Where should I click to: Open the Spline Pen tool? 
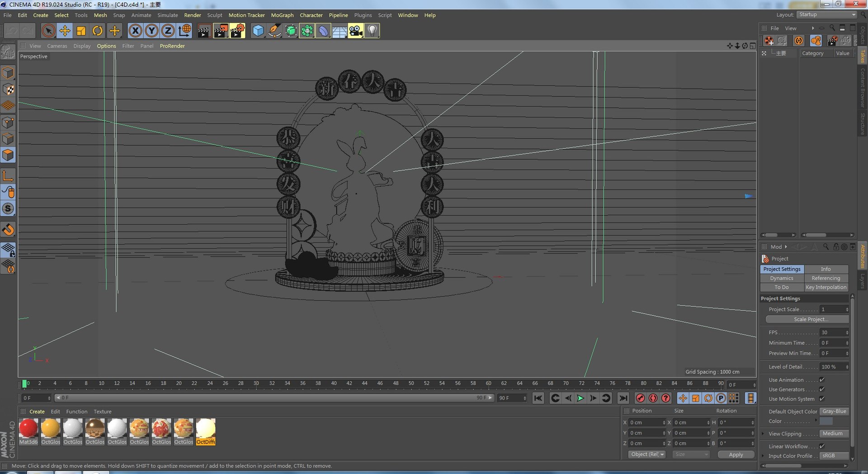274,31
